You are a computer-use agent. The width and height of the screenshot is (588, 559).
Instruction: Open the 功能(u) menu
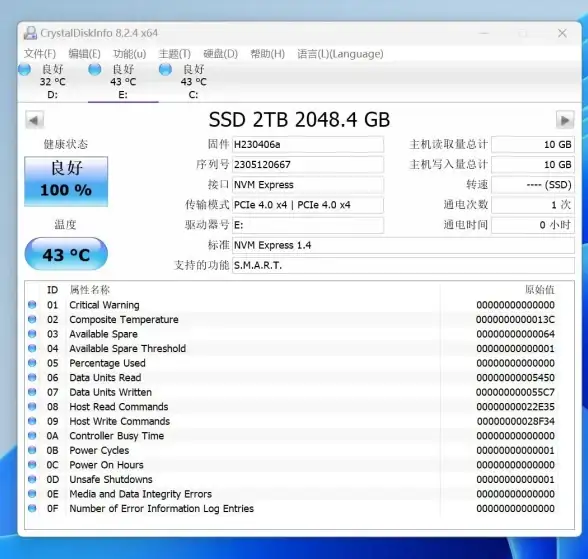click(130, 54)
